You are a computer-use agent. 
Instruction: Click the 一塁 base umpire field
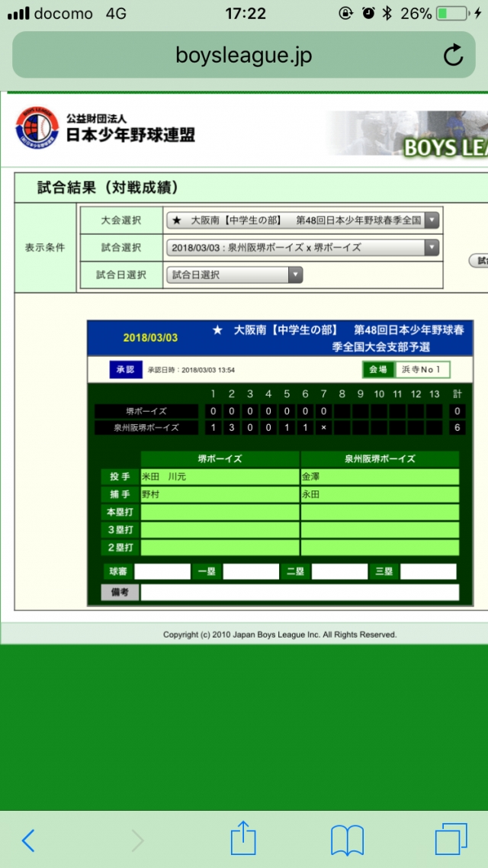point(251,571)
